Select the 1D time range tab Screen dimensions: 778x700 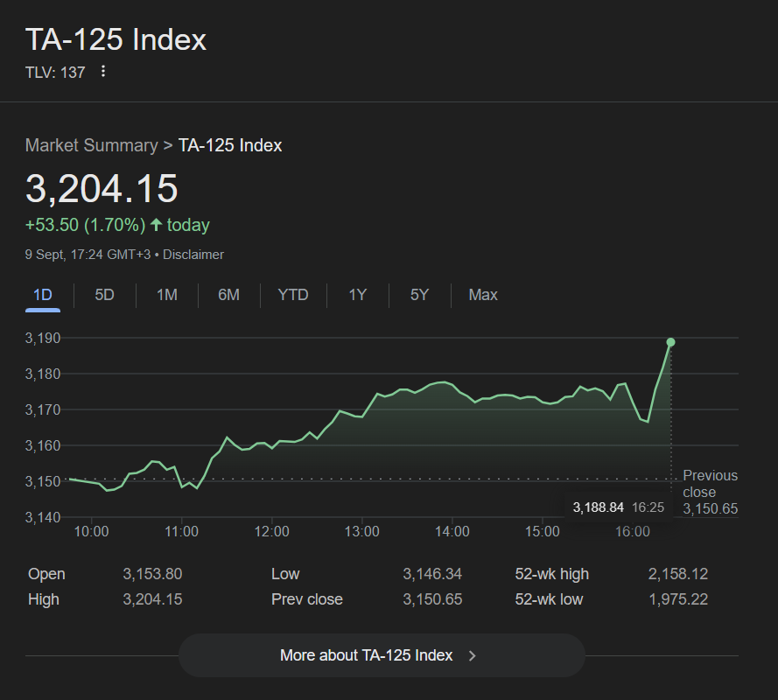point(43,295)
